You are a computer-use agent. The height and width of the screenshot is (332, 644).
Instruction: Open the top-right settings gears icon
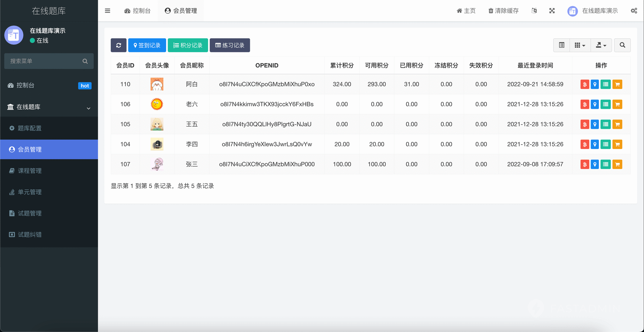click(x=634, y=11)
